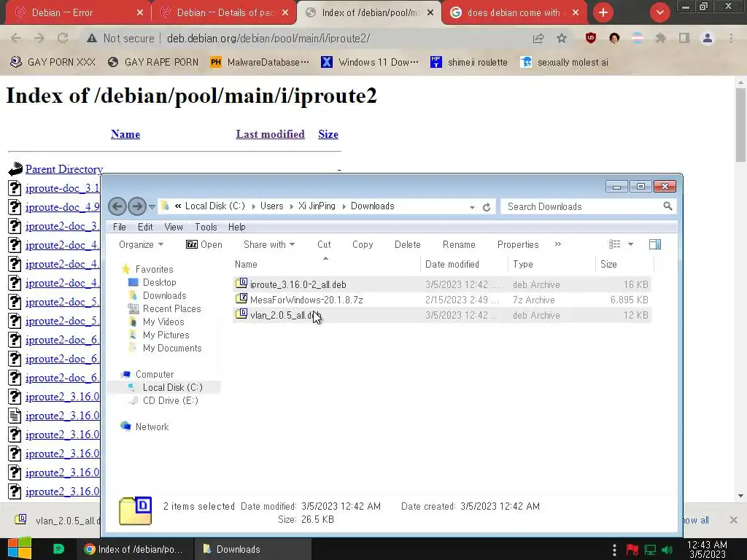
Task: Close the Index of /debian/pool tab
Action: (x=430, y=13)
